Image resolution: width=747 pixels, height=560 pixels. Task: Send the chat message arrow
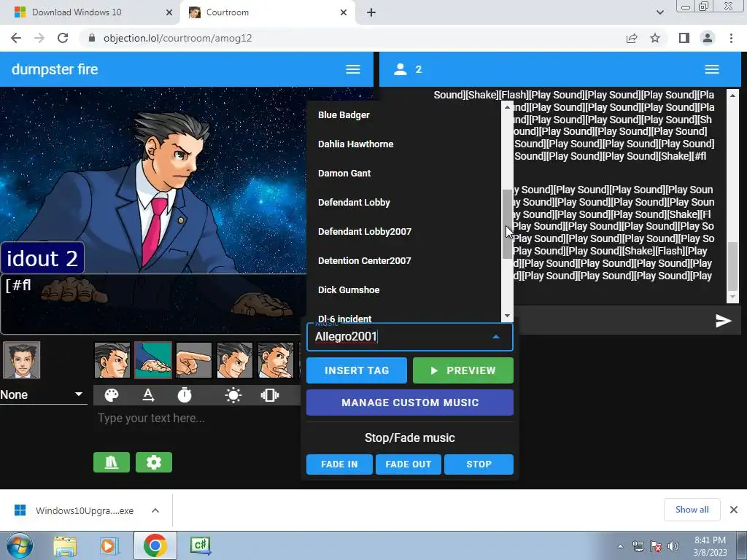click(x=723, y=321)
